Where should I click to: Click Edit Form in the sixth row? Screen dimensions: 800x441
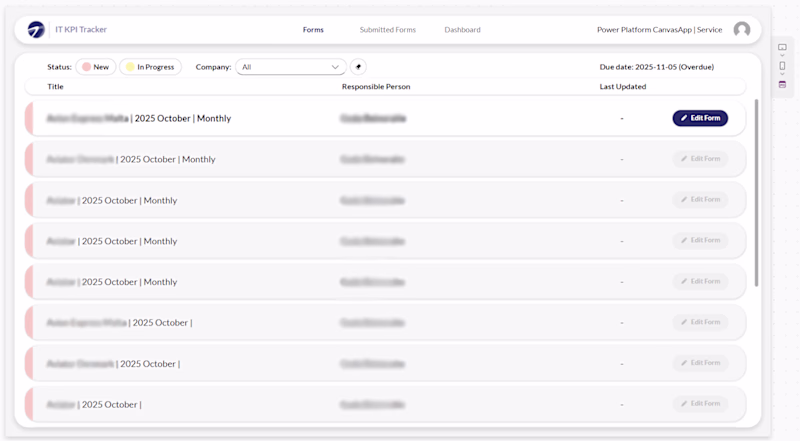700,322
